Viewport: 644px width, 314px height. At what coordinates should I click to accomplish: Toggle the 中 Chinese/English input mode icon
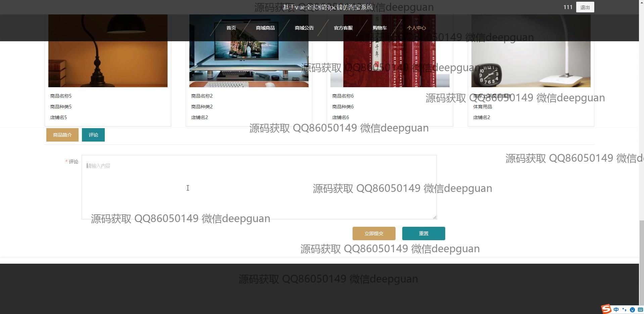[x=616, y=310]
